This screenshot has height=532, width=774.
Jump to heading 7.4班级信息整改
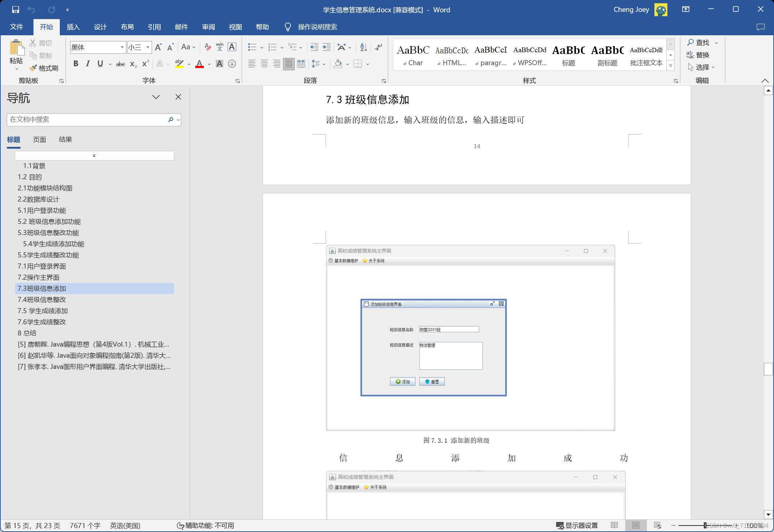[42, 299]
